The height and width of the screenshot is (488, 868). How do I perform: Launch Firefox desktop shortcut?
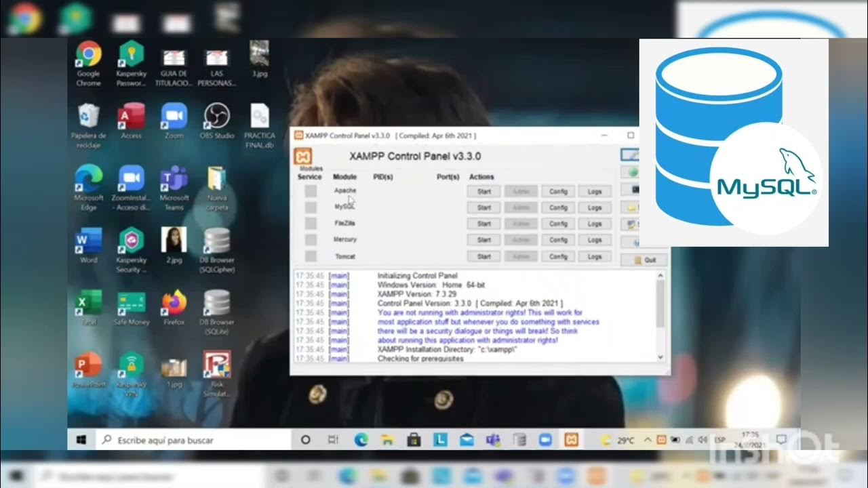pyautogui.click(x=174, y=302)
